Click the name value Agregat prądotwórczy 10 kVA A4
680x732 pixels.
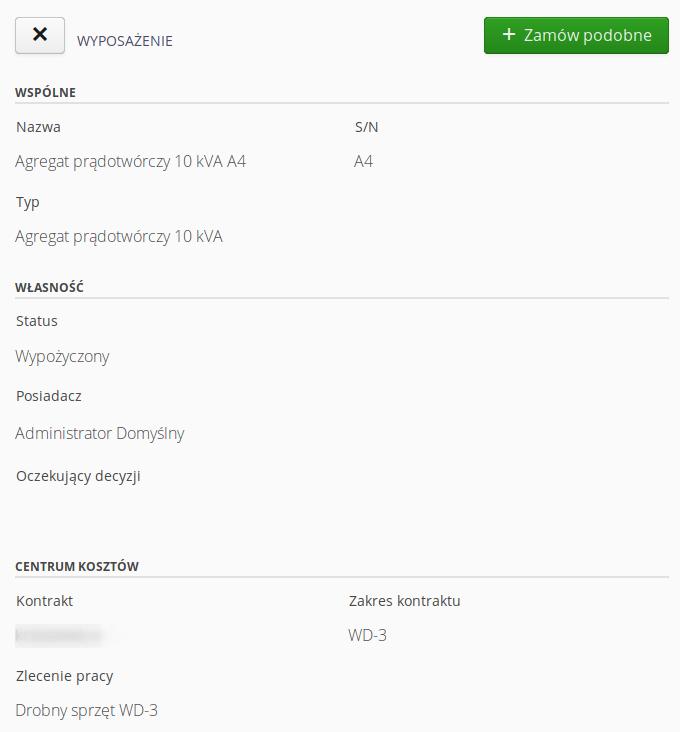[130, 161]
